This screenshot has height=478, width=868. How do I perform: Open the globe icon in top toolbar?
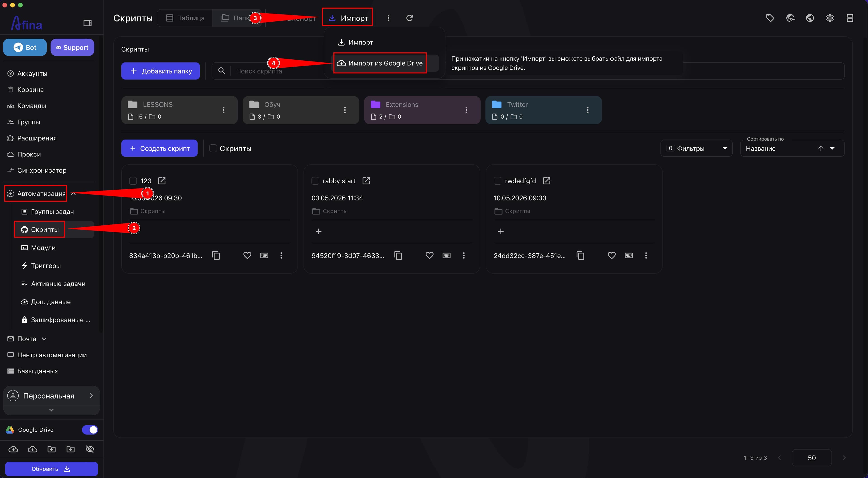tap(810, 18)
